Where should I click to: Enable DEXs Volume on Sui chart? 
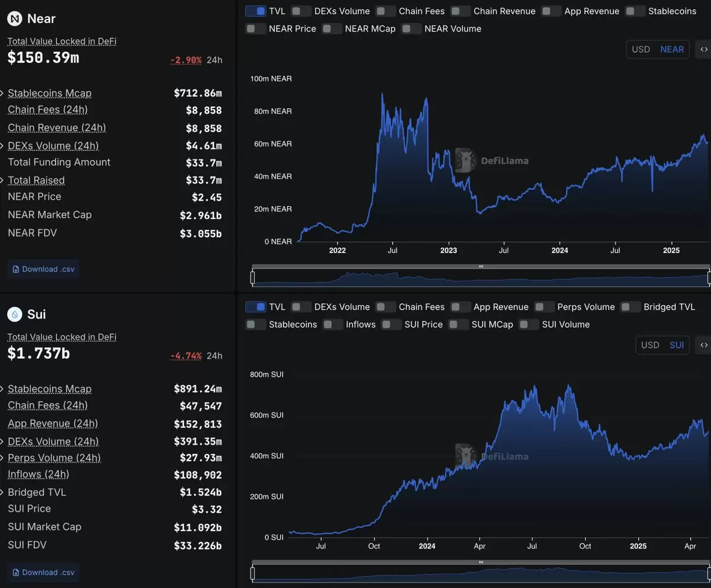[x=301, y=307]
